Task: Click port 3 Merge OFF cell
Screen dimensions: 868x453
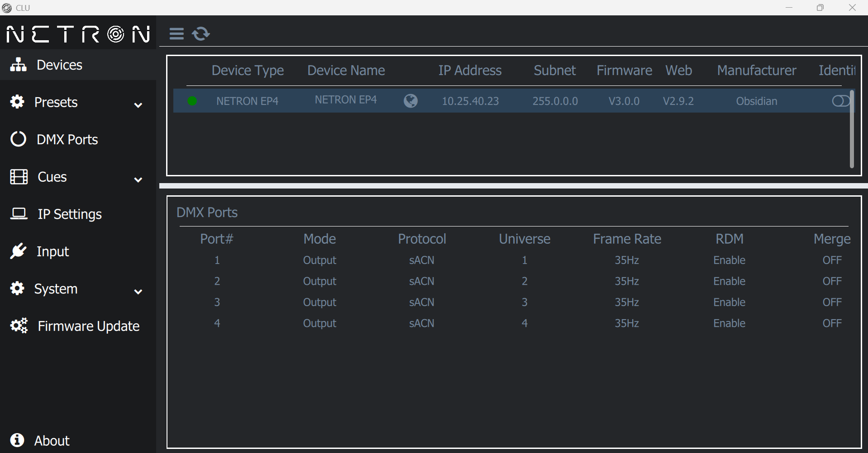Action: [x=832, y=302]
